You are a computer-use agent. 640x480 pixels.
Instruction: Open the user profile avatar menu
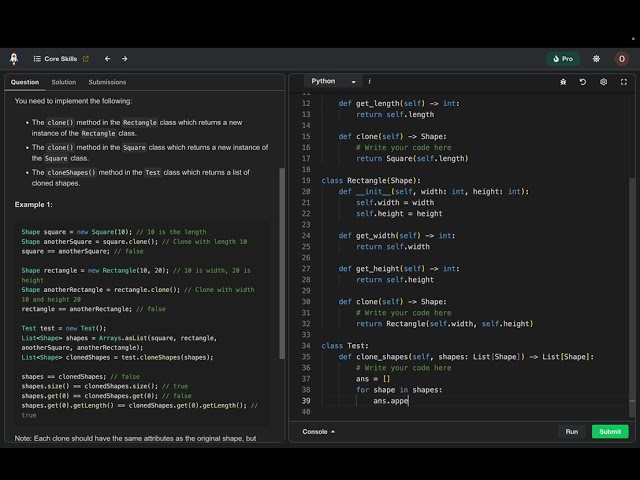622,59
